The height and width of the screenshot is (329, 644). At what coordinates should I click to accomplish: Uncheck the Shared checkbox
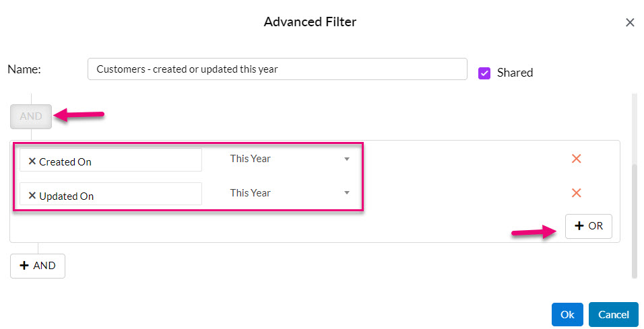click(484, 73)
